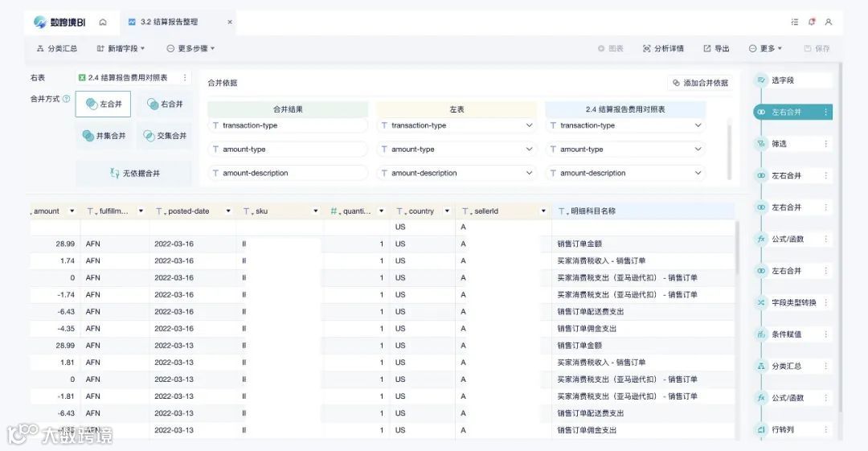This screenshot has height=451, width=868.
Task: Click the data table's vertical scrollbar
Action: point(736,248)
